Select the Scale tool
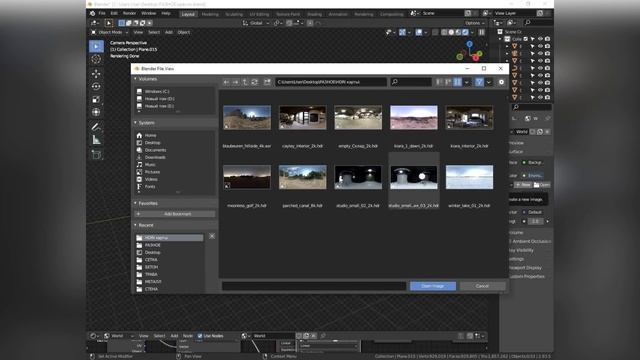This screenshot has width=640, height=360. coord(96,99)
